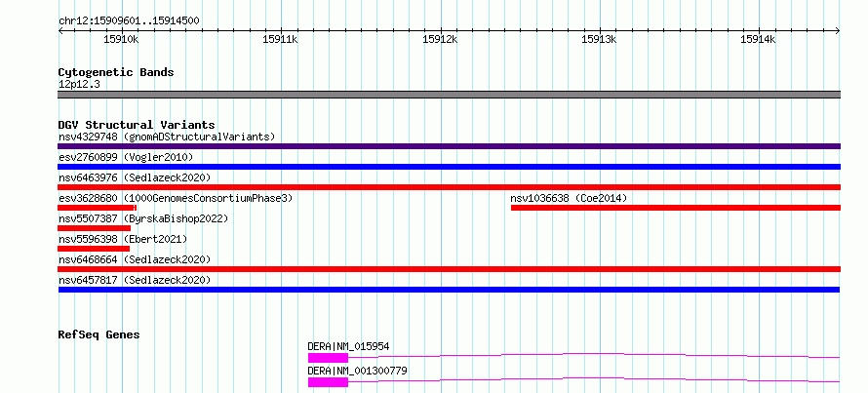This screenshot has width=868, height=393.
Task: Click the DERA|NM_001300779 gene label
Action: [358, 371]
